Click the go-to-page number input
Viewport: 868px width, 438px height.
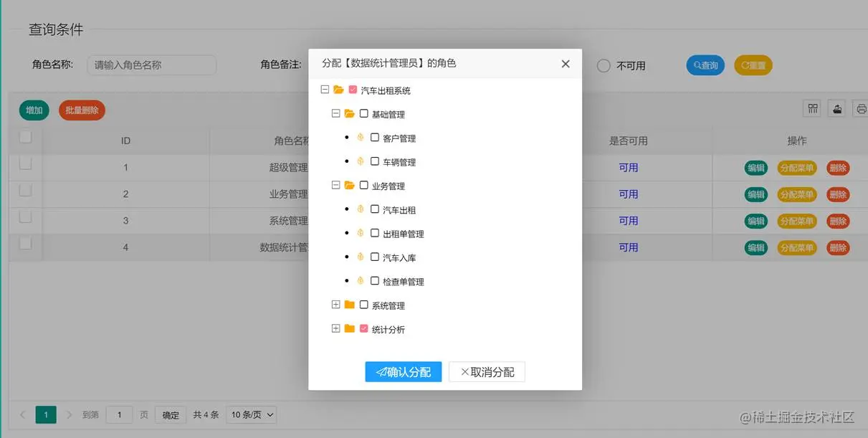tap(119, 414)
